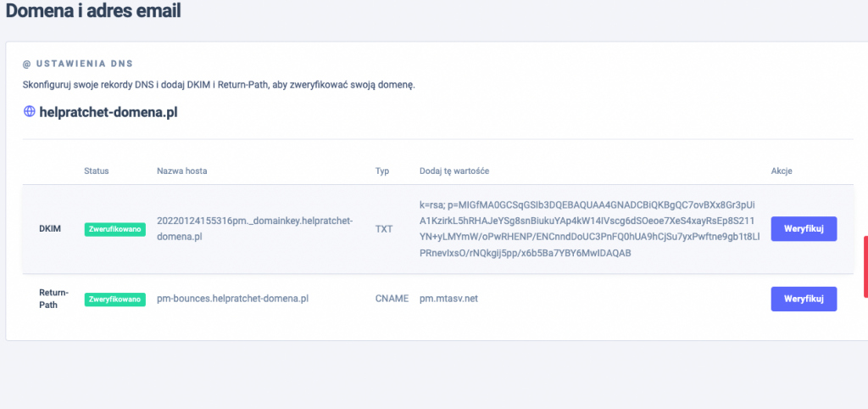Image resolution: width=868 pixels, height=409 pixels.
Task: Select the pm-bounces.helpratchet-domena.pl hostname
Action: pos(232,299)
